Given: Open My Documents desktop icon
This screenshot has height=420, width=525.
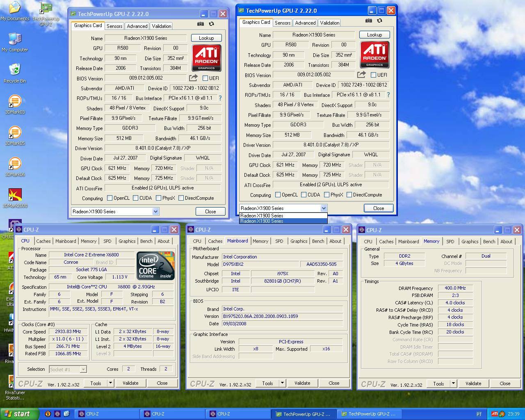Looking at the screenshot, I should (x=15, y=11).
